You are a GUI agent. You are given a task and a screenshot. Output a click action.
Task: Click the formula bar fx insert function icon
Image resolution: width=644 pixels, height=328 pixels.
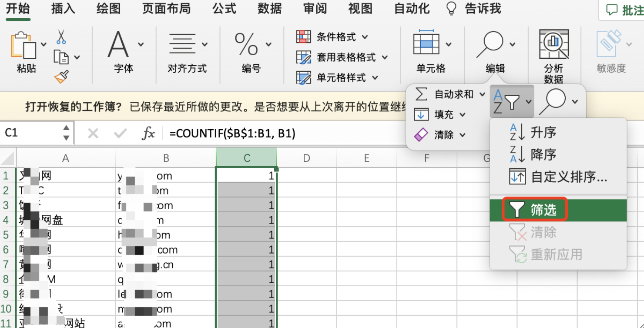[x=148, y=133]
